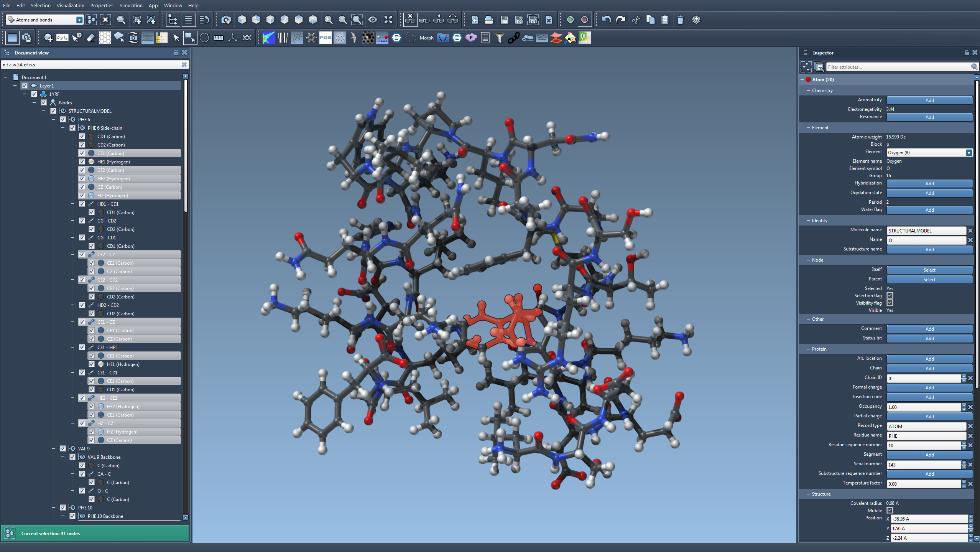
Task: Click the zoom in magnifier icon
Action: click(x=329, y=20)
